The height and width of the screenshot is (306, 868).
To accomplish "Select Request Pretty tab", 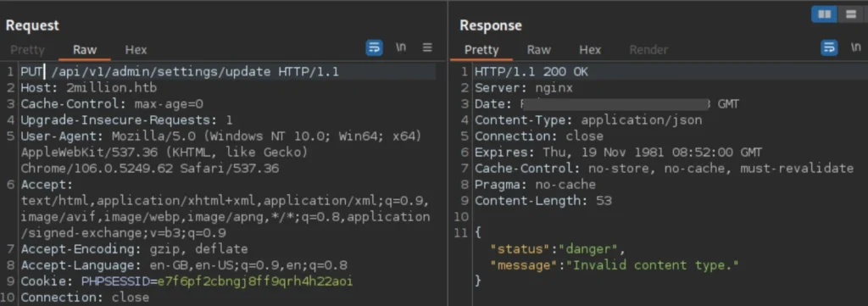I will click(27, 50).
